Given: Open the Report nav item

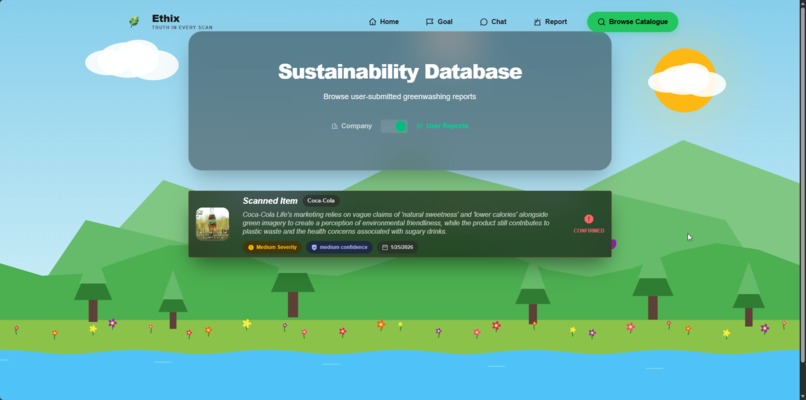Looking at the screenshot, I should 550,22.
